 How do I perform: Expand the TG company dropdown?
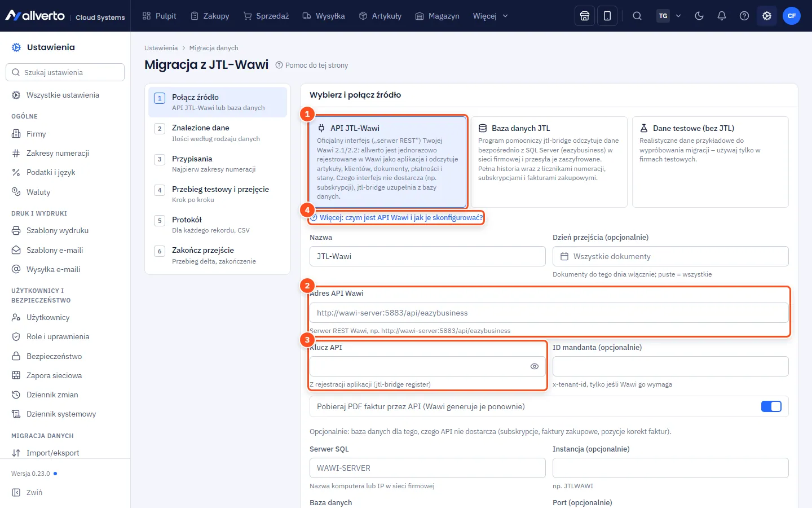click(x=669, y=16)
